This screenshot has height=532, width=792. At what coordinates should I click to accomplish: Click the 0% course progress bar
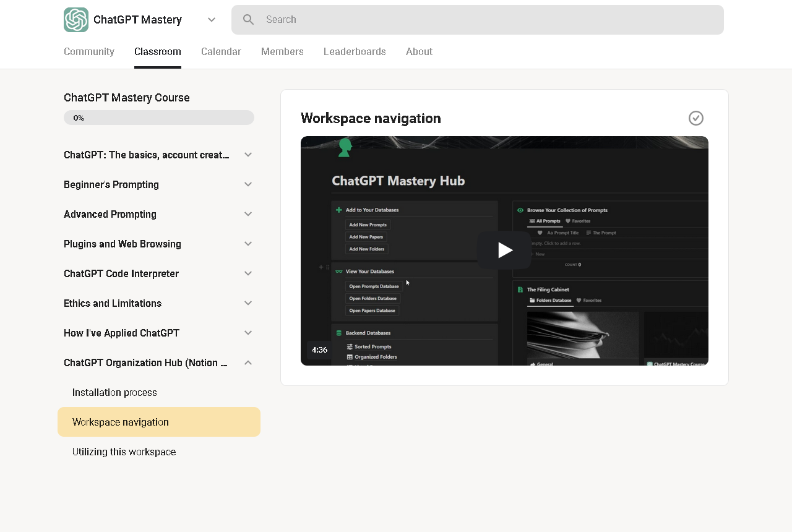coord(159,118)
